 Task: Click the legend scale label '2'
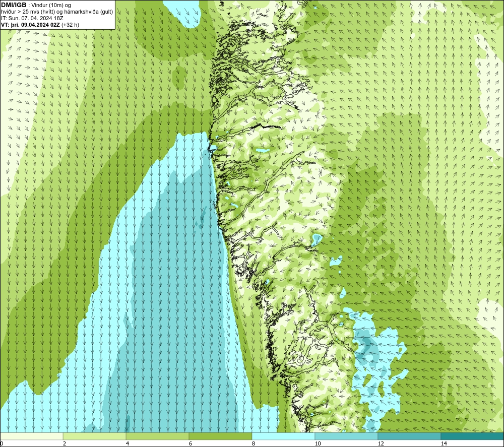pos(65,443)
